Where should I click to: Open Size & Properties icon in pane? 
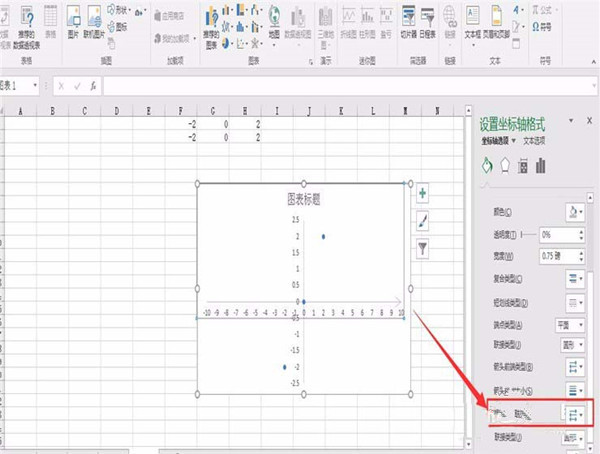[523, 166]
